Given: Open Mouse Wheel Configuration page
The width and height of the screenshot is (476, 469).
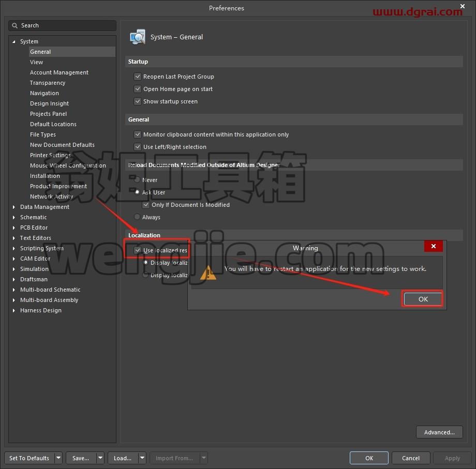Looking at the screenshot, I should pyautogui.click(x=68, y=165).
